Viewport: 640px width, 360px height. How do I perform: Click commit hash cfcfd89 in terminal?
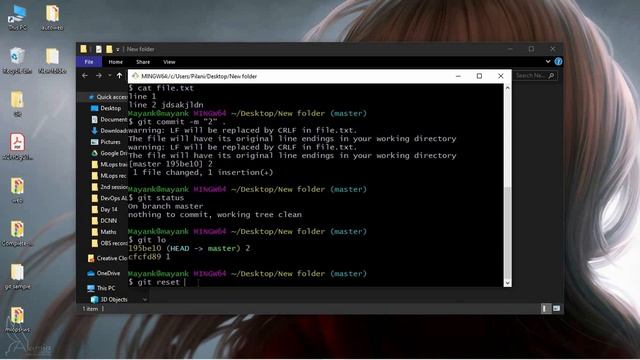coord(144,257)
